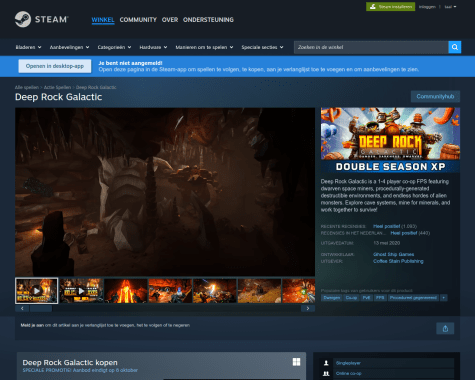Expand the Bladeren dropdown menu
The height and width of the screenshot is (380, 475).
(x=28, y=47)
